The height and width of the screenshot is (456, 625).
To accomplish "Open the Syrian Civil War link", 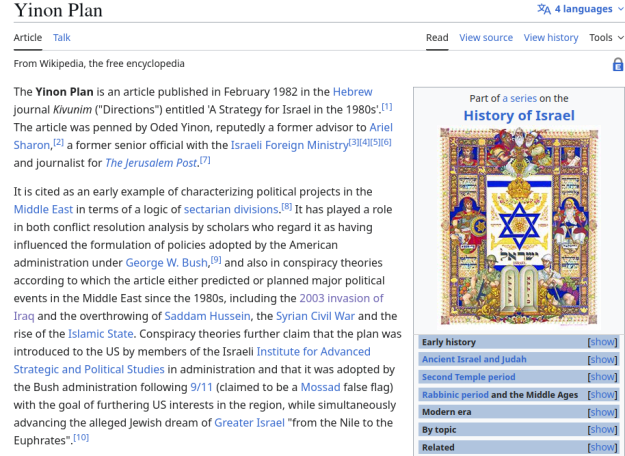I will [315, 316].
